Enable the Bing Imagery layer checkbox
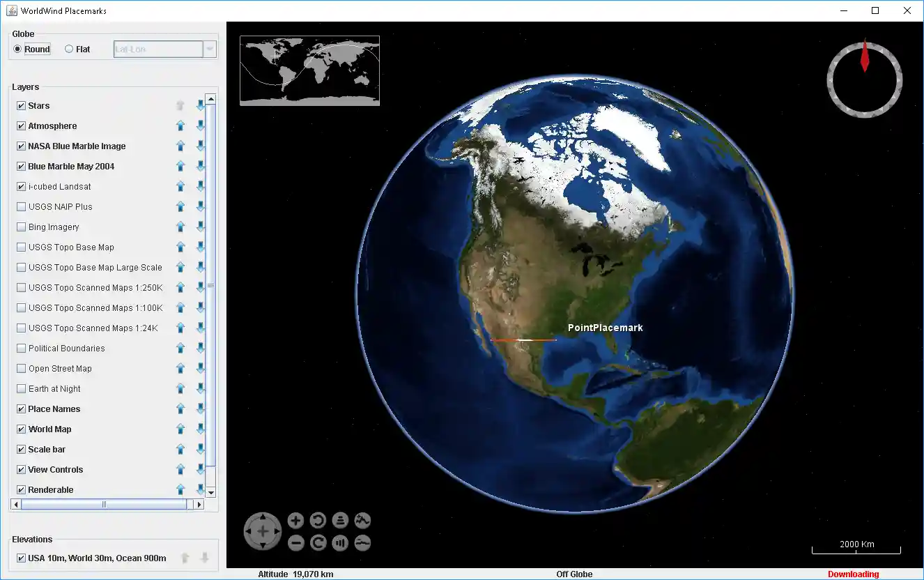This screenshot has height=580, width=924. (x=21, y=227)
